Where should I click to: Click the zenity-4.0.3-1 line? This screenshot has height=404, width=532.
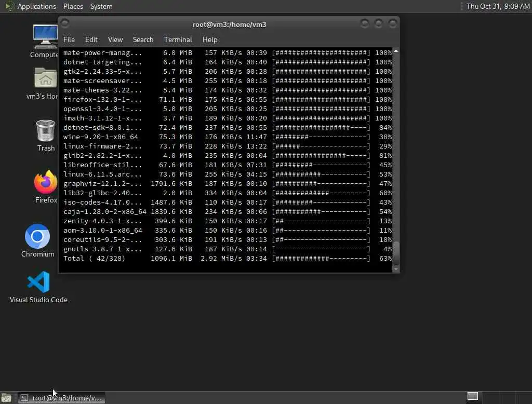(228, 221)
